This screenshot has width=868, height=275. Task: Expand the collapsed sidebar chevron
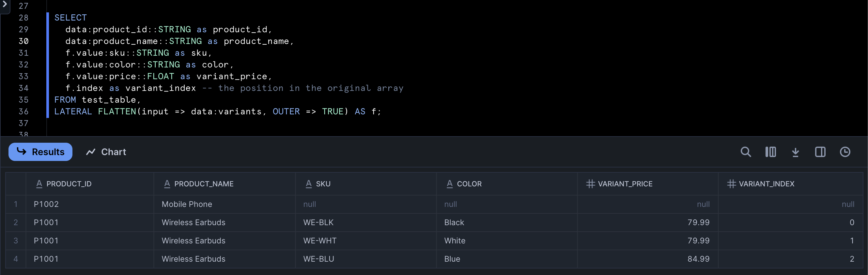[5, 5]
